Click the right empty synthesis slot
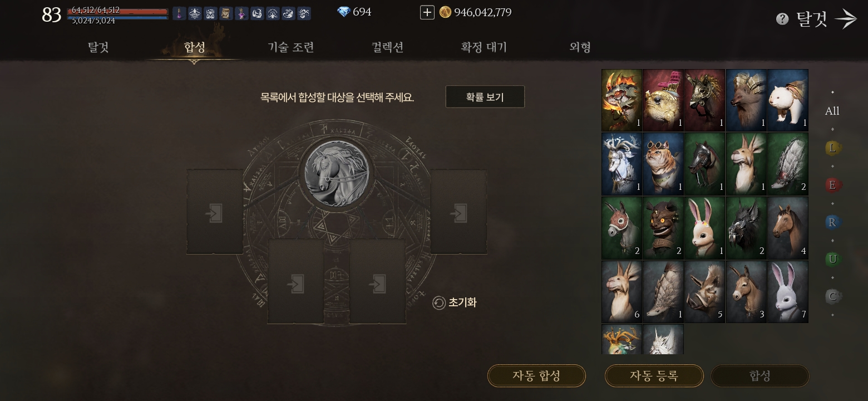 pos(458,212)
